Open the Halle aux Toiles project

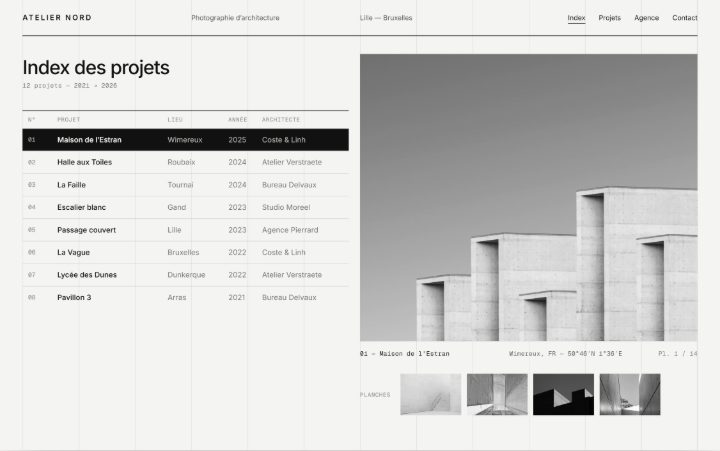(186, 162)
